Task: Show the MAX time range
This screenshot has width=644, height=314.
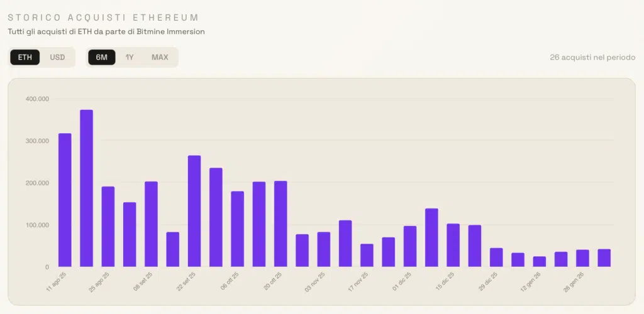Action: click(160, 57)
